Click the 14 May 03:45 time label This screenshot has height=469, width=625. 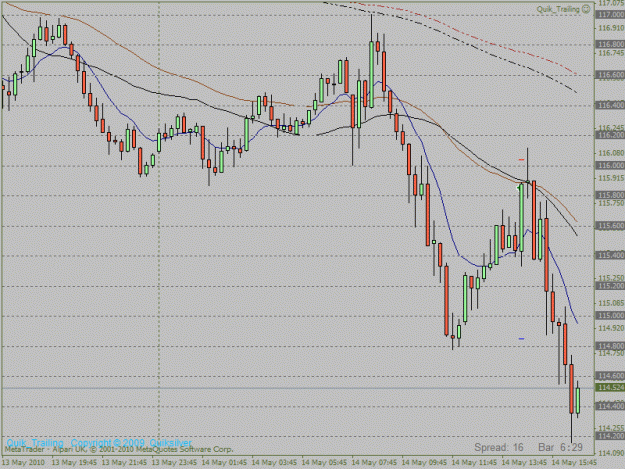274,463
